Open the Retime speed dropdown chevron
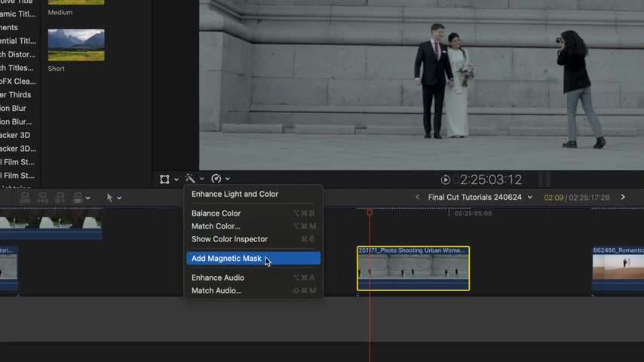644x362 pixels. 228,179
